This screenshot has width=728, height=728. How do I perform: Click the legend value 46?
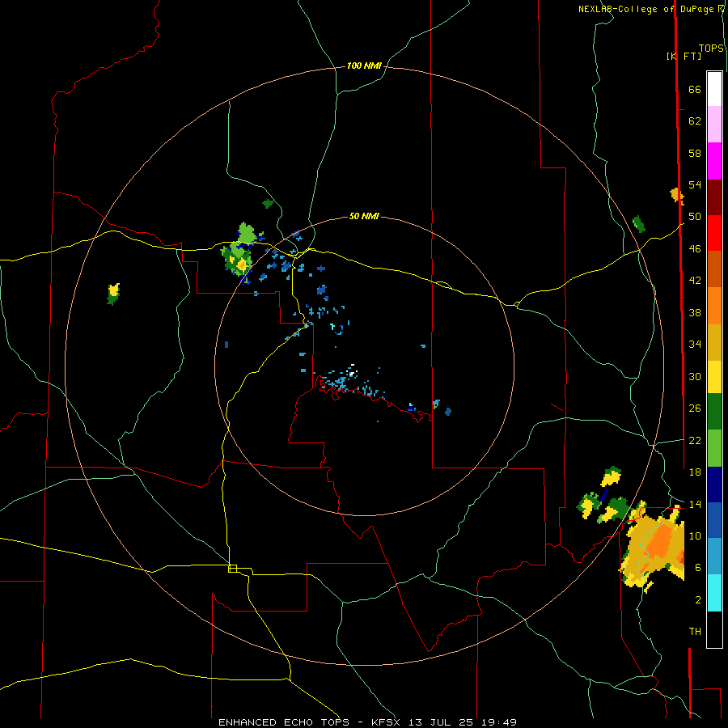[695, 248]
